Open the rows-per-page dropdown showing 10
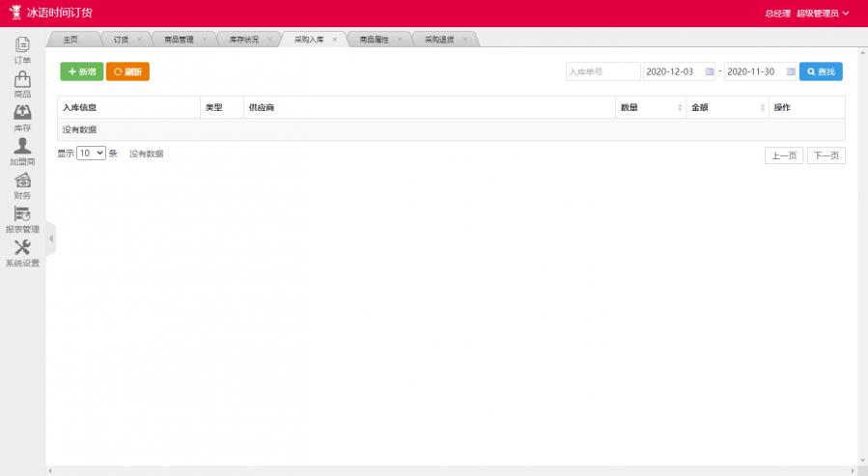This screenshot has width=868, height=476. pyautogui.click(x=91, y=154)
